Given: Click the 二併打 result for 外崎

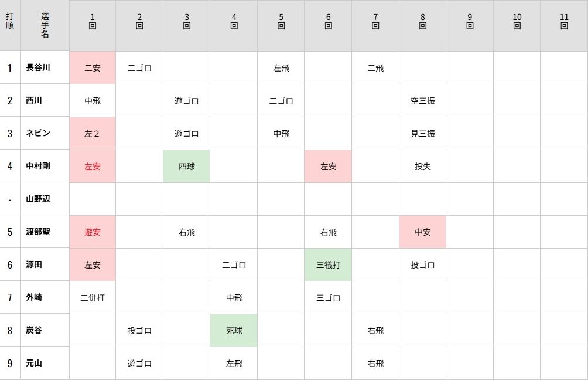Looking at the screenshot, I should (93, 297).
